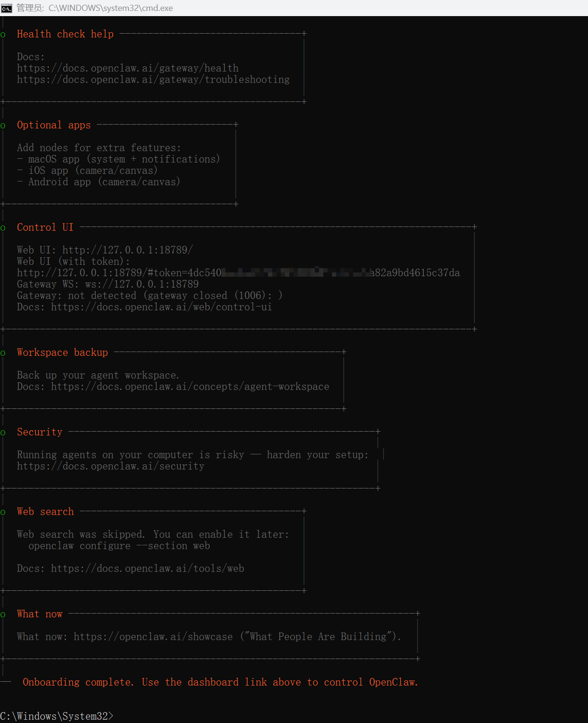
Task: Click the green bullet beside Web search
Action: click(3, 513)
